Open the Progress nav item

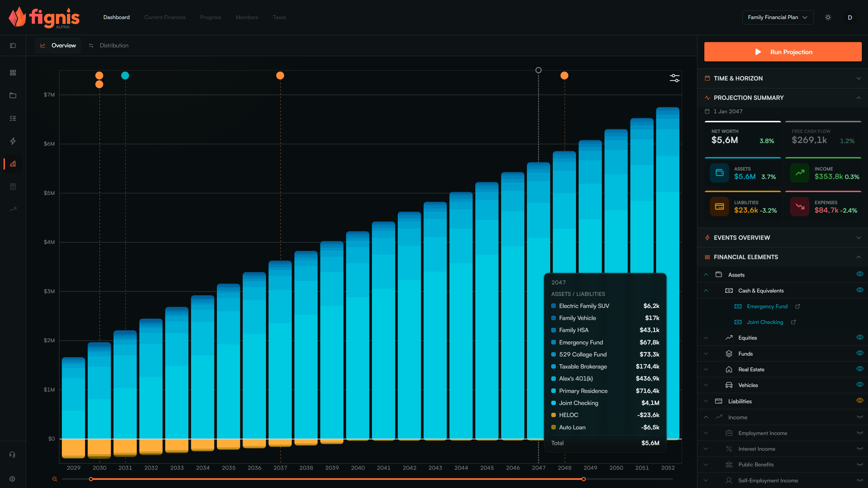(x=210, y=17)
